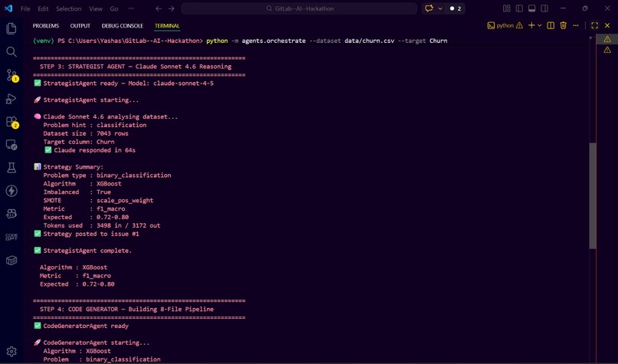Click 'Dataset size : 7043 rows' line
The image size is (618, 364).
86,133
